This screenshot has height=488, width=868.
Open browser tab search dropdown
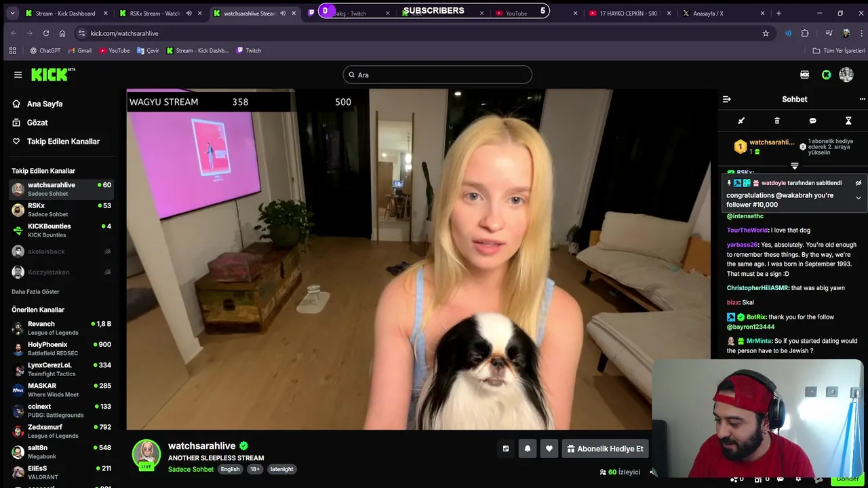(x=12, y=13)
